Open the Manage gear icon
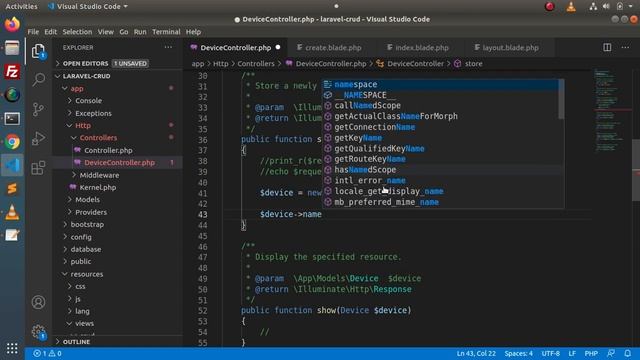The width and height of the screenshot is (640, 360). click(38, 331)
